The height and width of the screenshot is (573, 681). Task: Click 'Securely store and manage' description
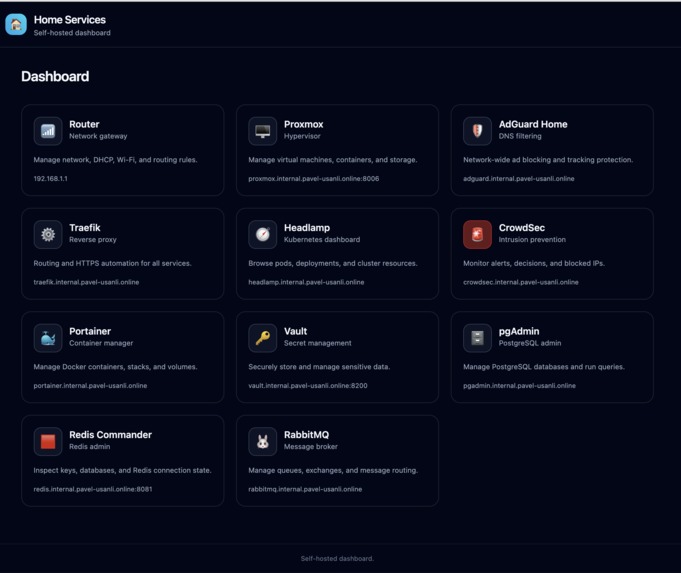point(319,367)
